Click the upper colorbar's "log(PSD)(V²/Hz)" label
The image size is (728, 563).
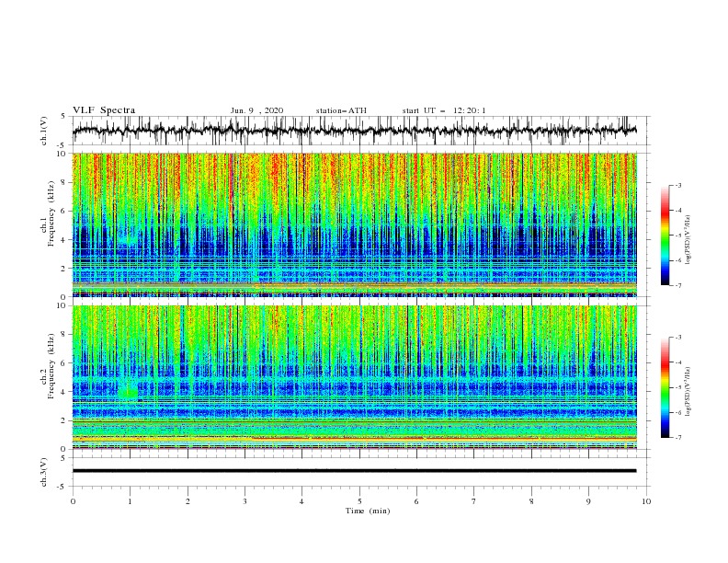(x=688, y=240)
